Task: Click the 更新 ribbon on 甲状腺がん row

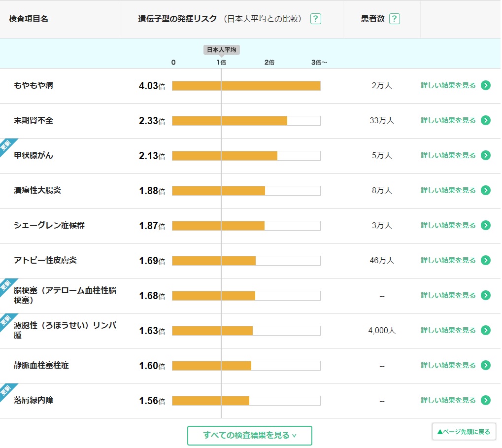Action: (x=6, y=146)
